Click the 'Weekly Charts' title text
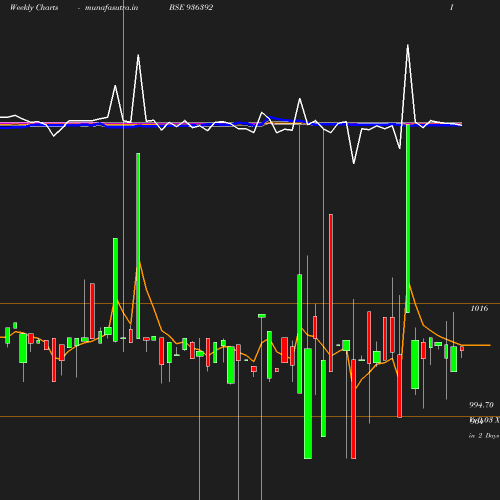This screenshot has width=500, height=500. [34, 8]
